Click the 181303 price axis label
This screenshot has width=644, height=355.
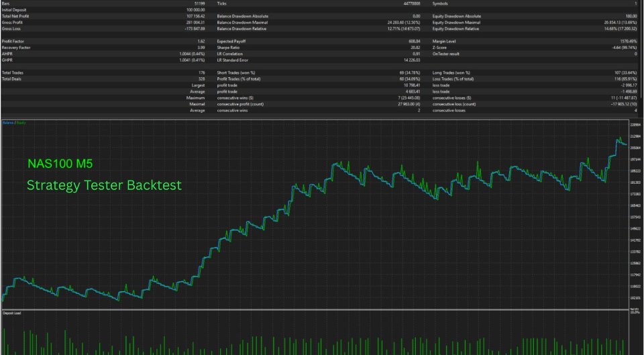635,183
